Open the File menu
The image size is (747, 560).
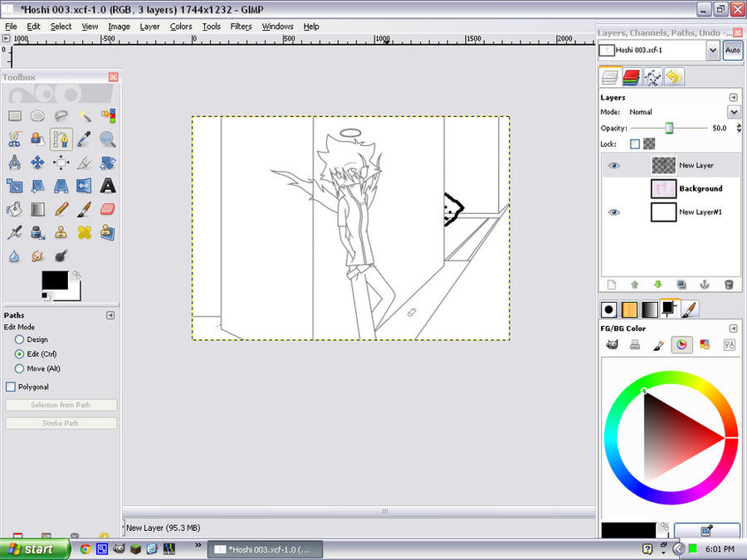11,27
